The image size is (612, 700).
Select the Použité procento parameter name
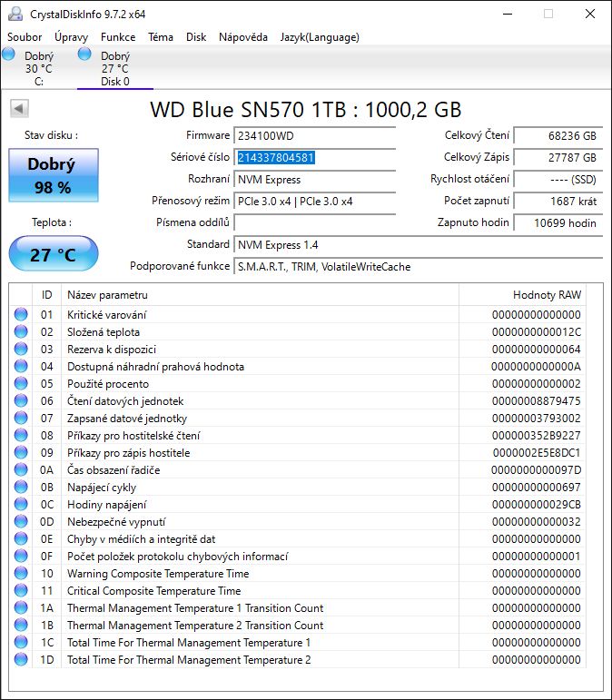click(108, 384)
